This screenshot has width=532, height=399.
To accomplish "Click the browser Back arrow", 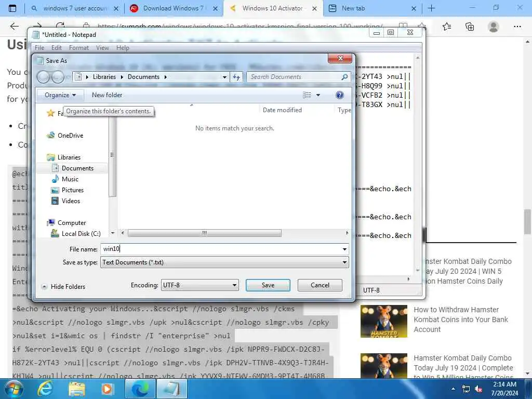I will click(14, 26).
